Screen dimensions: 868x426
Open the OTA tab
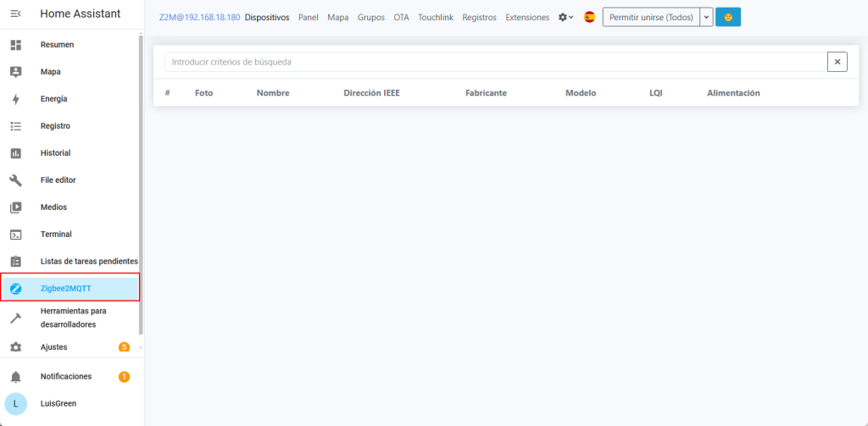click(x=401, y=17)
